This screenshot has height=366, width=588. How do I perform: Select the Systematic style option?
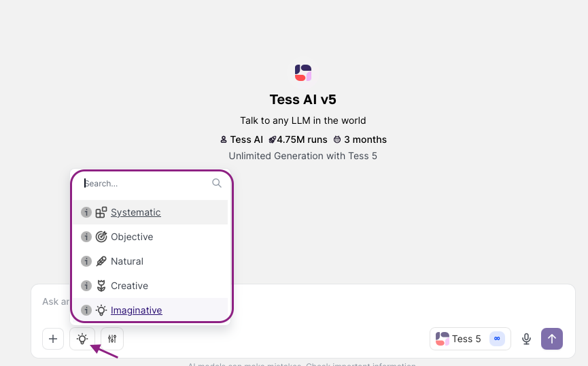(x=150, y=212)
